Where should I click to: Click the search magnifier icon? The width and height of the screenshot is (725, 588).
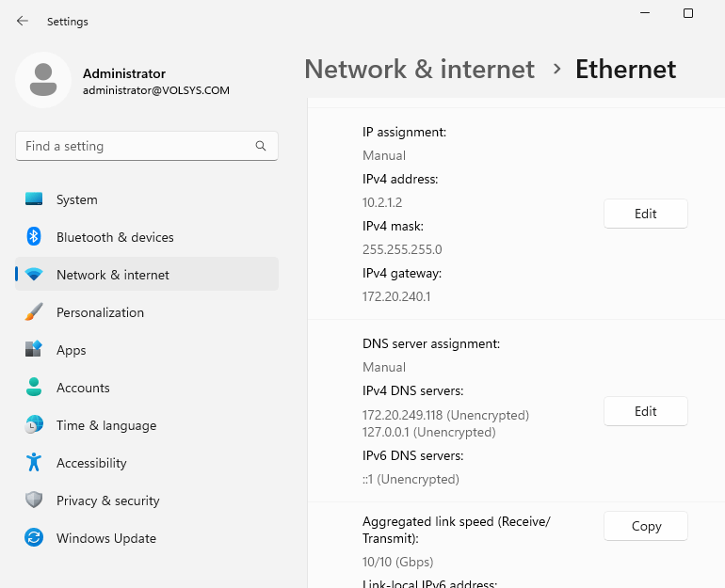tap(261, 147)
